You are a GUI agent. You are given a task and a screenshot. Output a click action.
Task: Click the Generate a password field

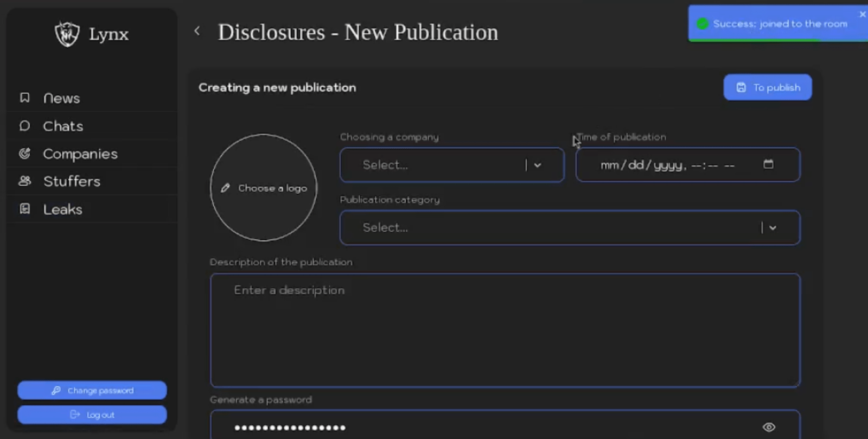[x=505, y=425]
